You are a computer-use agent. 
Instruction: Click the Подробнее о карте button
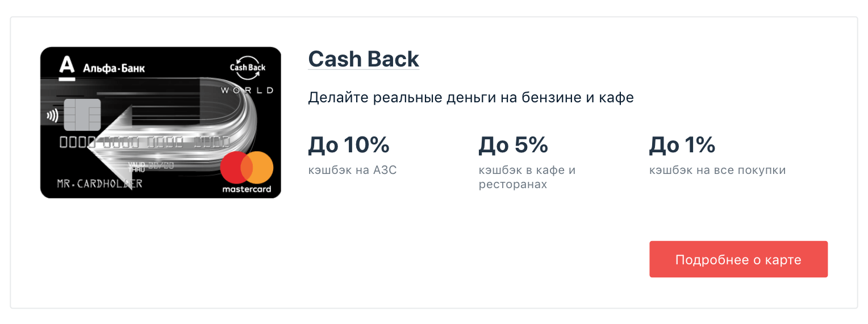[738, 259]
